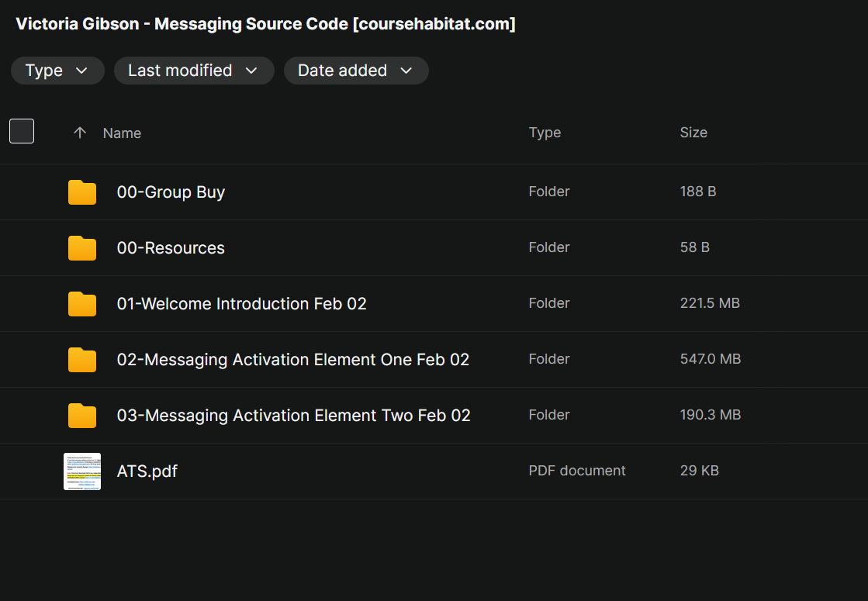Open the ATS.pdf thumbnail preview
The width and height of the screenshot is (868, 601).
(82, 471)
